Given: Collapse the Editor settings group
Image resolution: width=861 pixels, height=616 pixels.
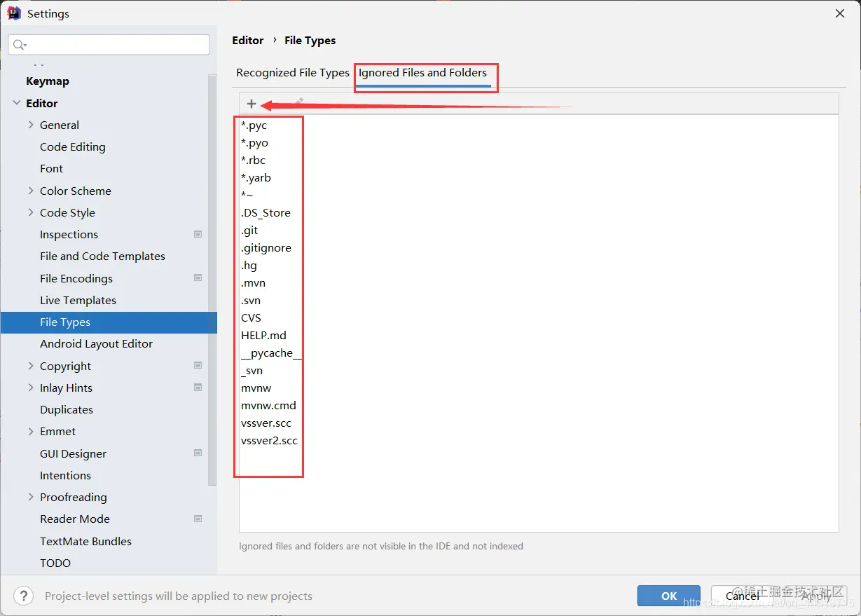Looking at the screenshot, I should click(x=17, y=103).
